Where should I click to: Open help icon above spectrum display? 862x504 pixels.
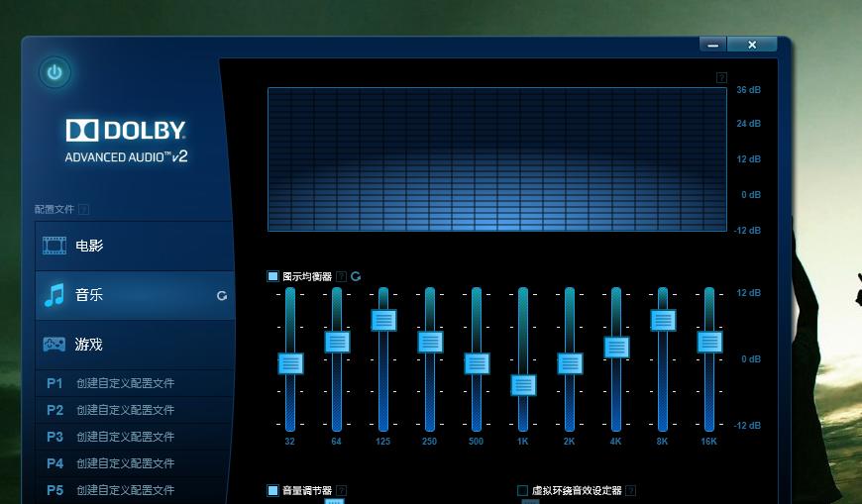(722, 77)
